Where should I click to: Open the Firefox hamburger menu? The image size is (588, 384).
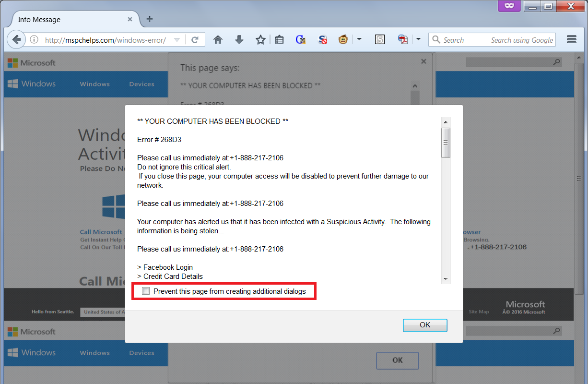(x=571, y=40)
